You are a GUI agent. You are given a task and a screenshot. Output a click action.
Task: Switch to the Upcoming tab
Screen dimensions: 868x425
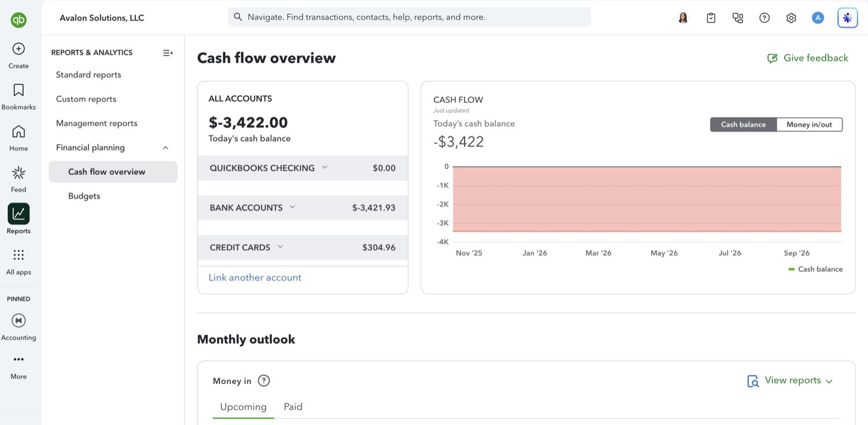(243, 407)
